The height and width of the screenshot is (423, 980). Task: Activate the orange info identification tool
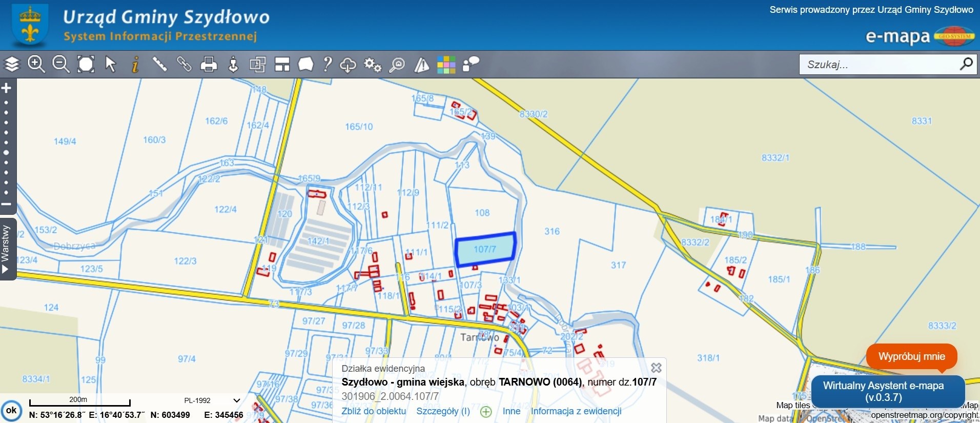click(x=135, y=65)
